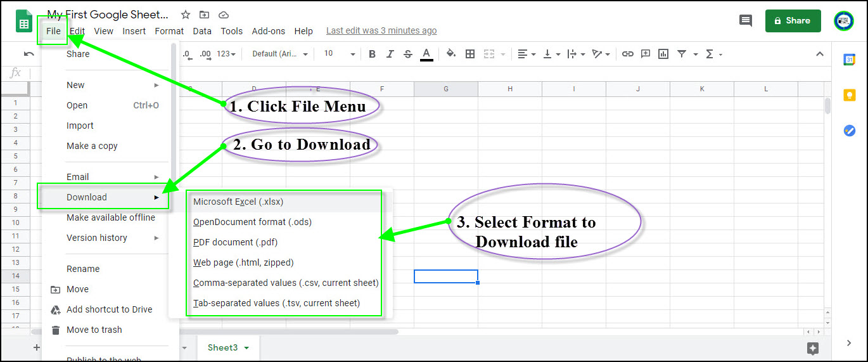Image resolution: width=868 pixels, height=362 pixels.
Task: Click the insert comment icon
Action: (646, 54)
